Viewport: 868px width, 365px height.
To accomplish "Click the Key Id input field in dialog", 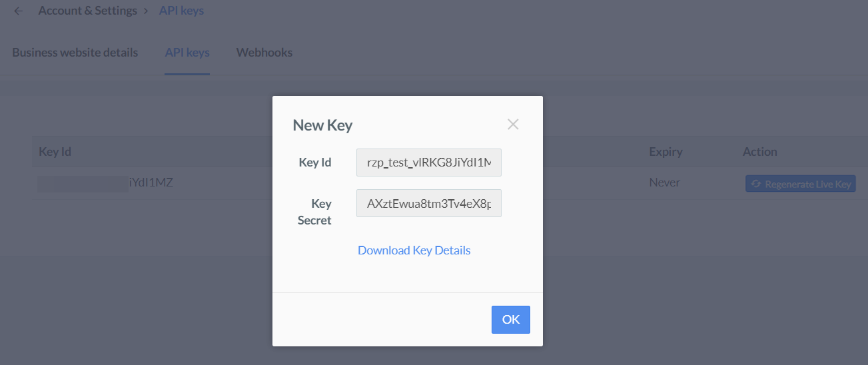I will (x=429, y=163).
